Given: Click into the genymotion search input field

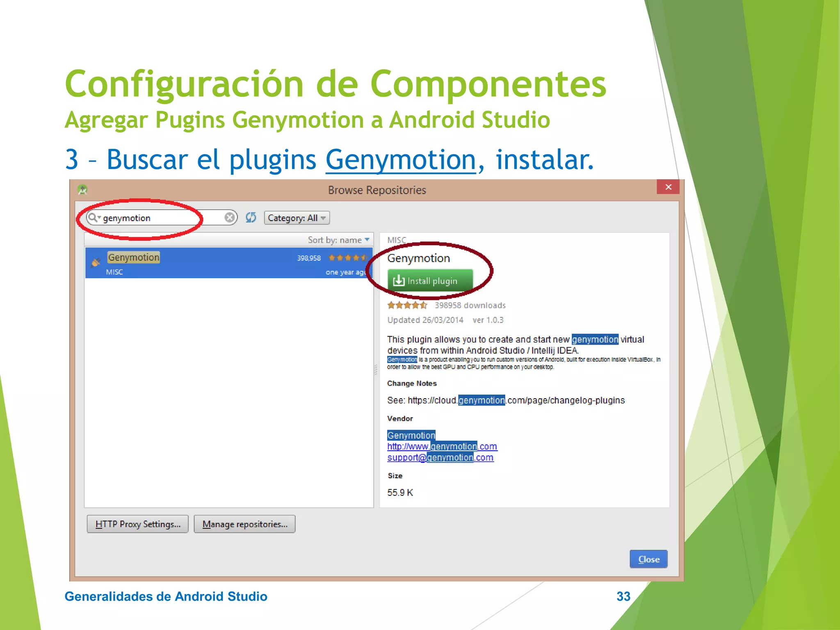Looking at the screenshot, I should coord(162,218).
